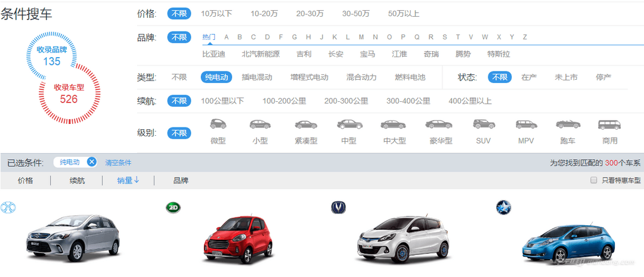Select the SUV class icon
Screen dimensions: 644x277
[484, 124]
